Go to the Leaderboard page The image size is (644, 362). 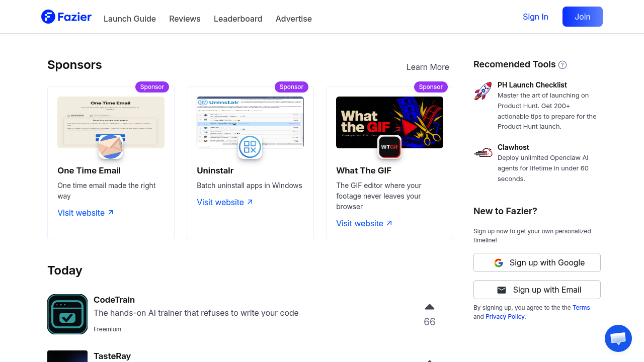coord(238,19)
